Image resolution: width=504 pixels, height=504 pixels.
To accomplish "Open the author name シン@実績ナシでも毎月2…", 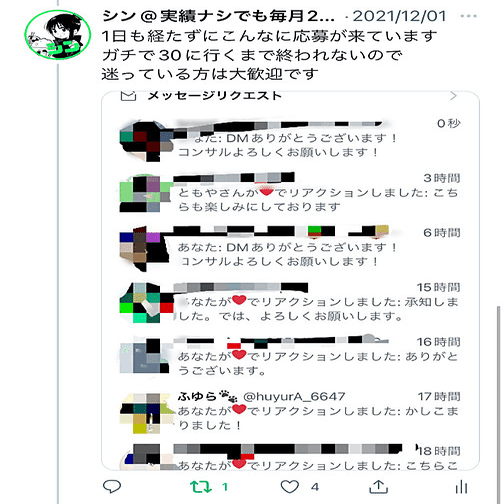I will [218, 16].
